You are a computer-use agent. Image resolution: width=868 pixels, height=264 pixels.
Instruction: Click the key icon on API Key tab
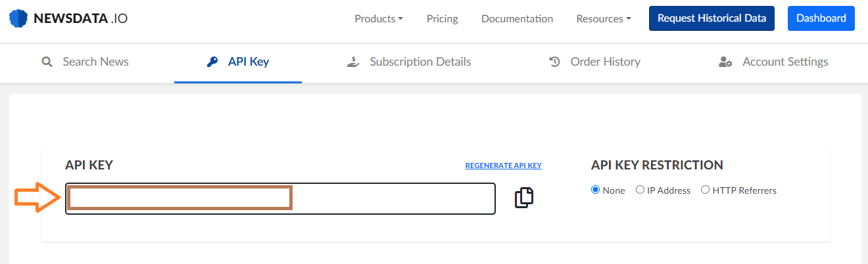point(212,62)
